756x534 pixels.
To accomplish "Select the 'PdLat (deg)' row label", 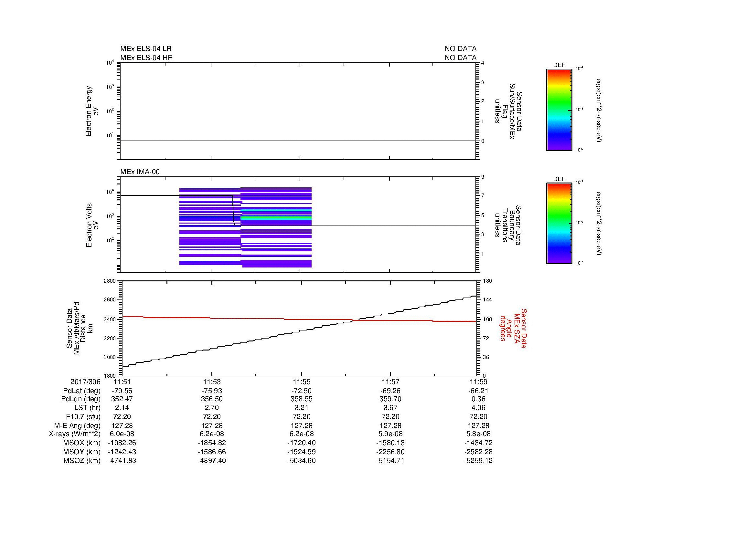I will pos(82,391).
